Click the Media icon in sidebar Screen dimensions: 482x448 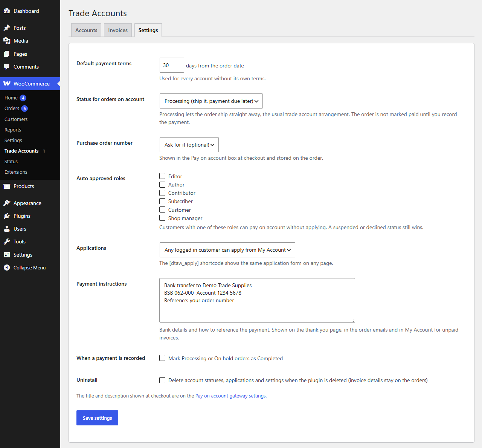(x=7, y=41)
